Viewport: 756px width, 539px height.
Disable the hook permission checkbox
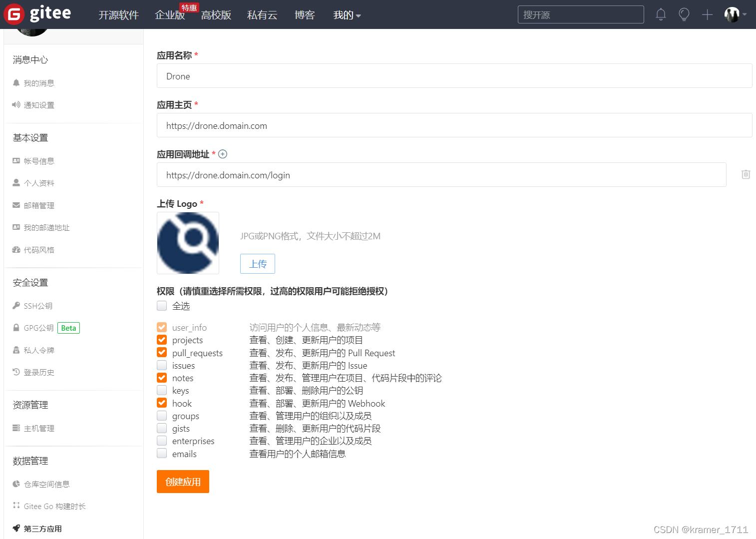[x=162, y=403]
